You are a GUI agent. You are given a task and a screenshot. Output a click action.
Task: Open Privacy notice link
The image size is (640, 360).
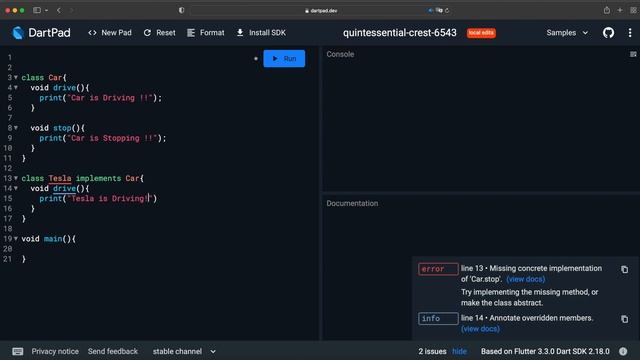coord(55,351)
